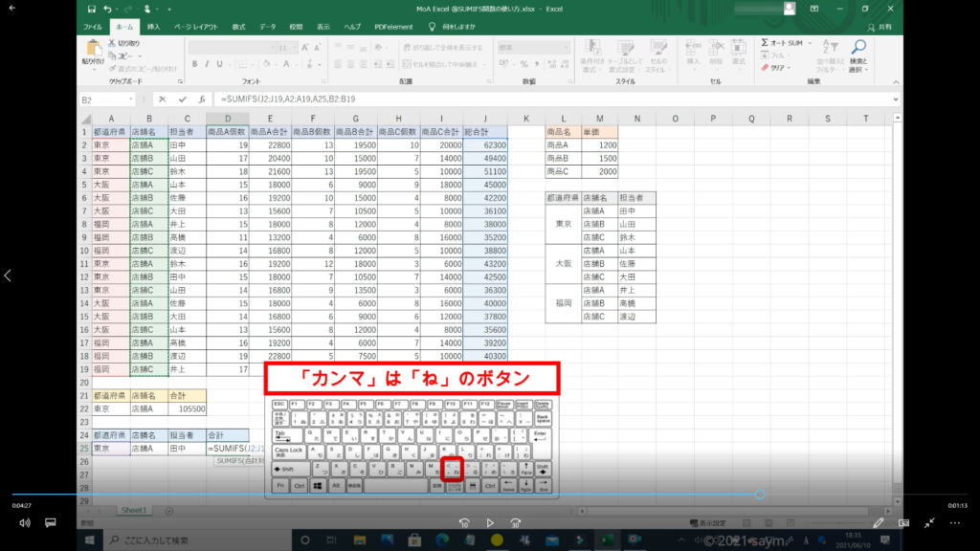Viewport: 980px width, 551px height.
Task: Click the pen edit icon in video controls
Action: pyautogui.click(x=879, y=523)
